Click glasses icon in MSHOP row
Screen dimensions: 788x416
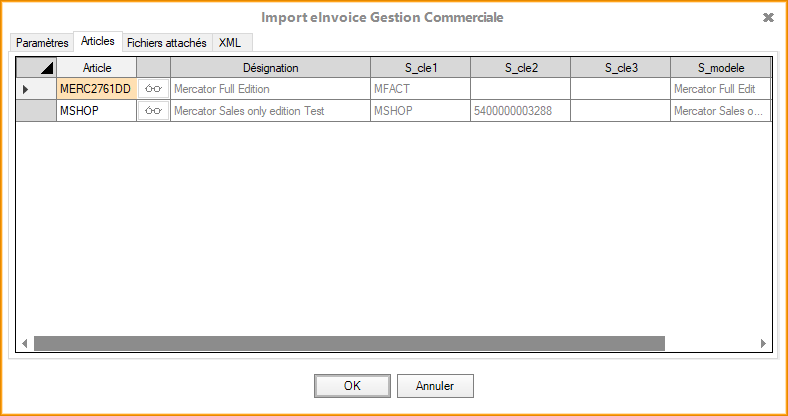click(x=153, y=111)
